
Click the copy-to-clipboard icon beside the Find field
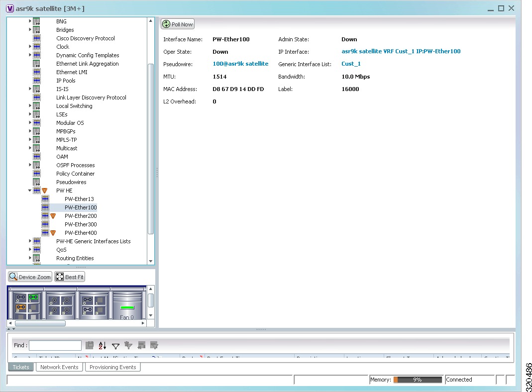tap(90, 345)
